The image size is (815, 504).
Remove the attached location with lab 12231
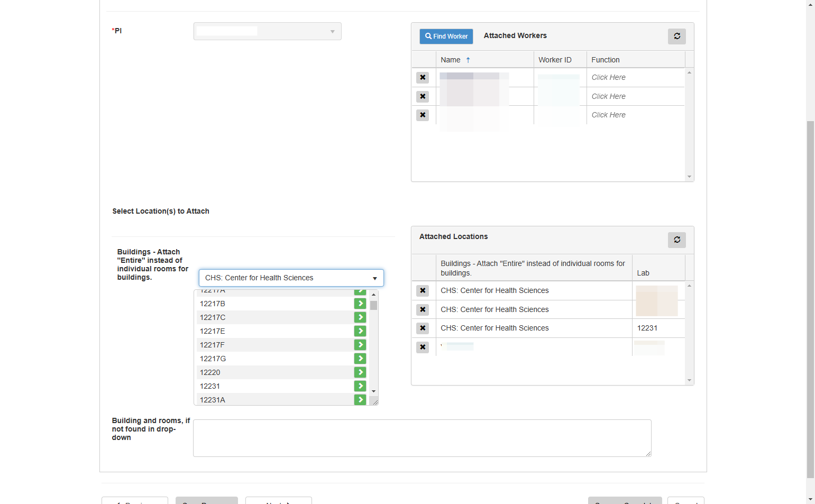tap(422, 328)
